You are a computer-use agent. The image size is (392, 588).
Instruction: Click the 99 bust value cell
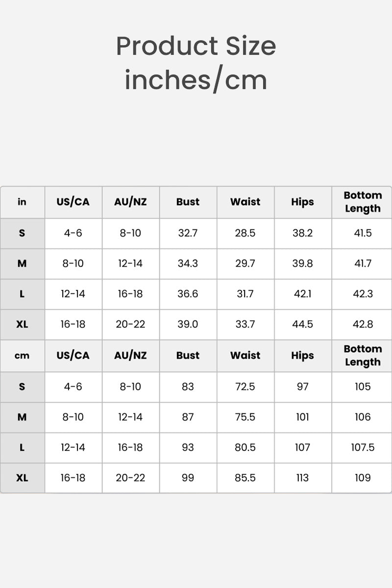tap(188, 478)
